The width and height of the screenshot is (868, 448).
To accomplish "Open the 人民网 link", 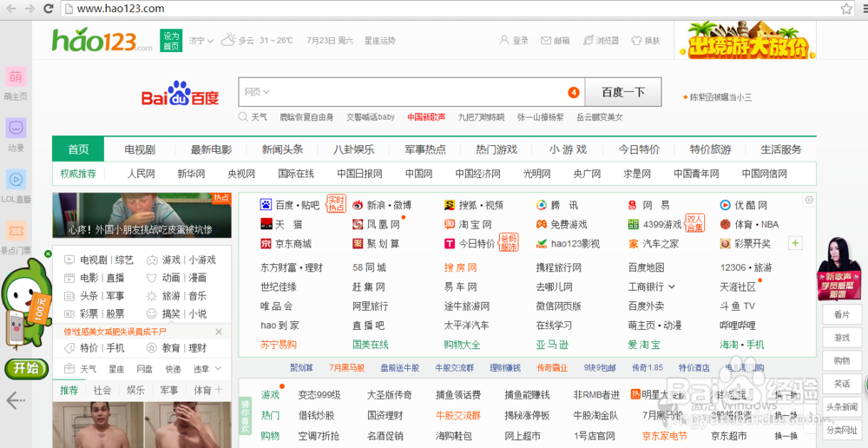I will click(x=141, y=174).
